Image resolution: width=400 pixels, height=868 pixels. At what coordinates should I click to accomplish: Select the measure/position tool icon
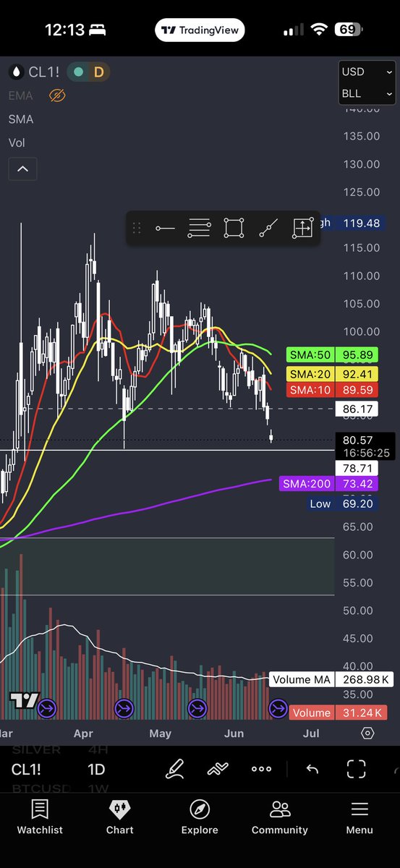(x=302, y=229)
